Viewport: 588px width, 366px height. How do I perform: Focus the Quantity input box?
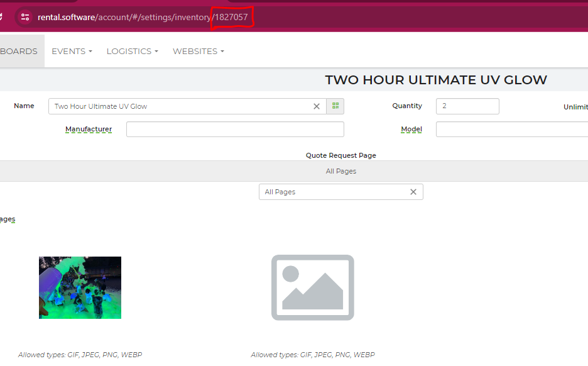pos(467,106)
